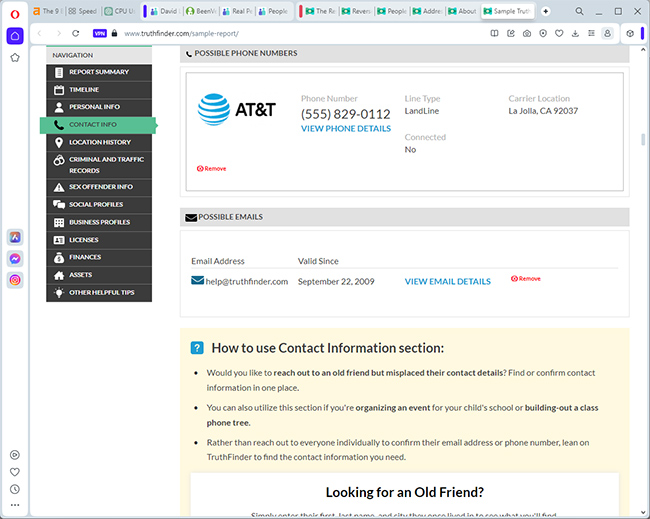The width and height of the screenshot is (650, 519).
Task: Go to Timeline in navigation
Action: [99, 90]
